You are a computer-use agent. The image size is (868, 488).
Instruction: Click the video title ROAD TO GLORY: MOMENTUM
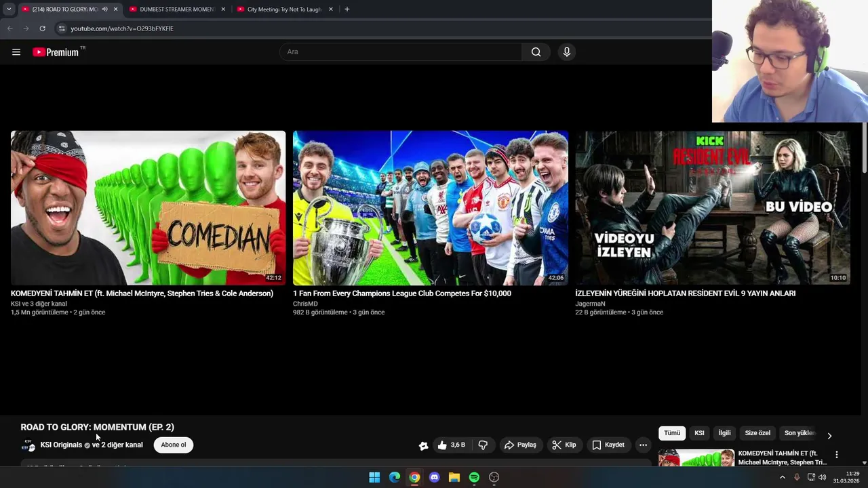coord(97,427)
